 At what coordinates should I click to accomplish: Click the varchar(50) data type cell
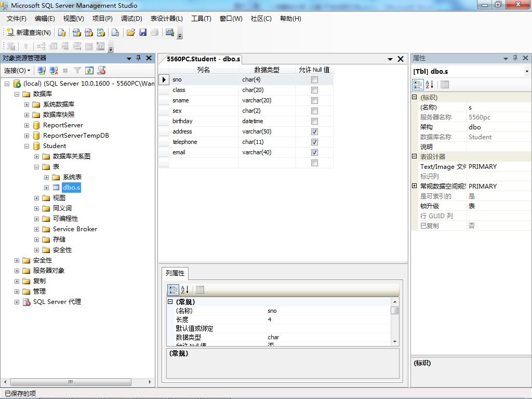point(267,131)
